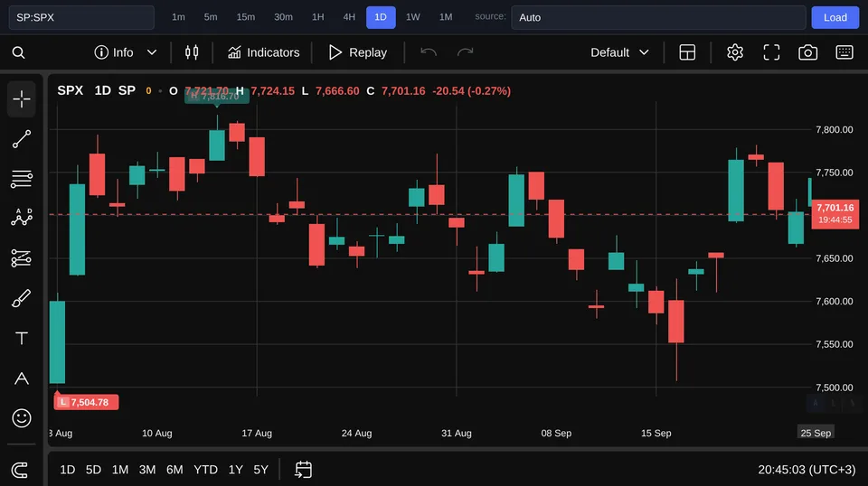868x486 pixels.
Task: Click the 15 Sep time axis label
Action: click(656, 433)
